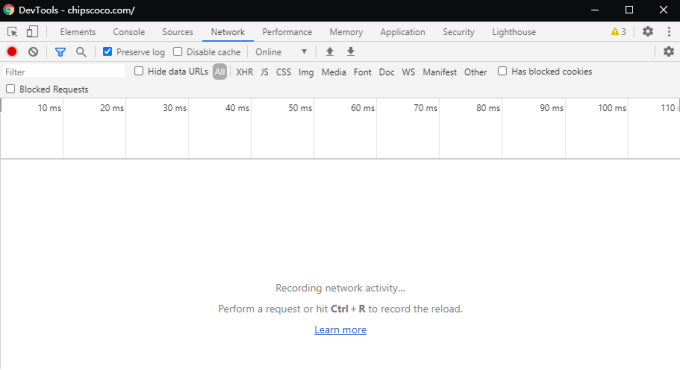Filter requests by XHR
680x370 pixels.
coord(245,72)
